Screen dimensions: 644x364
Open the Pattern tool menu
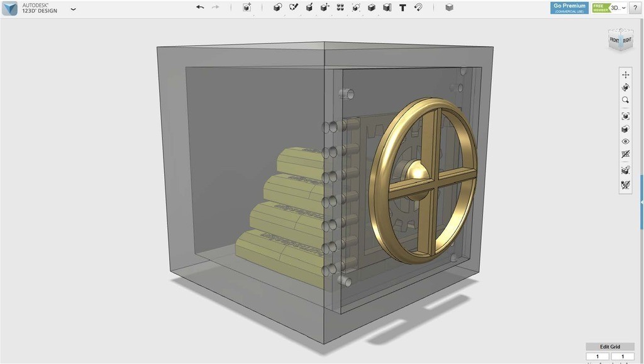340,8
